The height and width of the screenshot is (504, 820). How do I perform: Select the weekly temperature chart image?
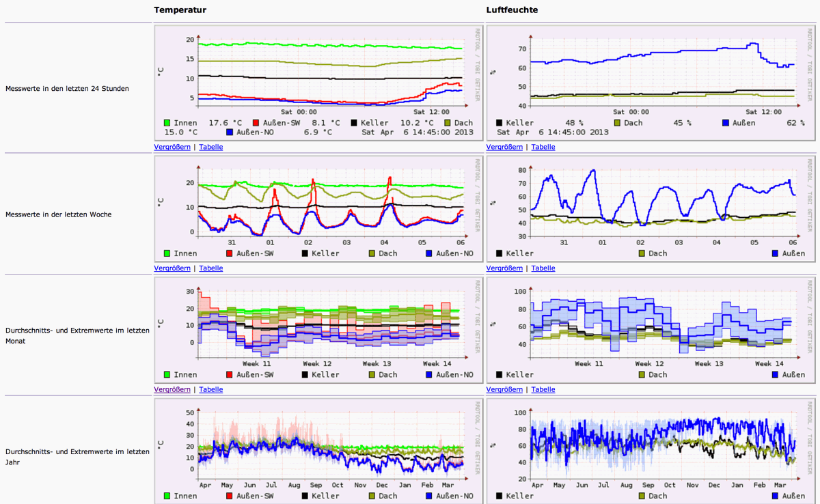point(318,208)
